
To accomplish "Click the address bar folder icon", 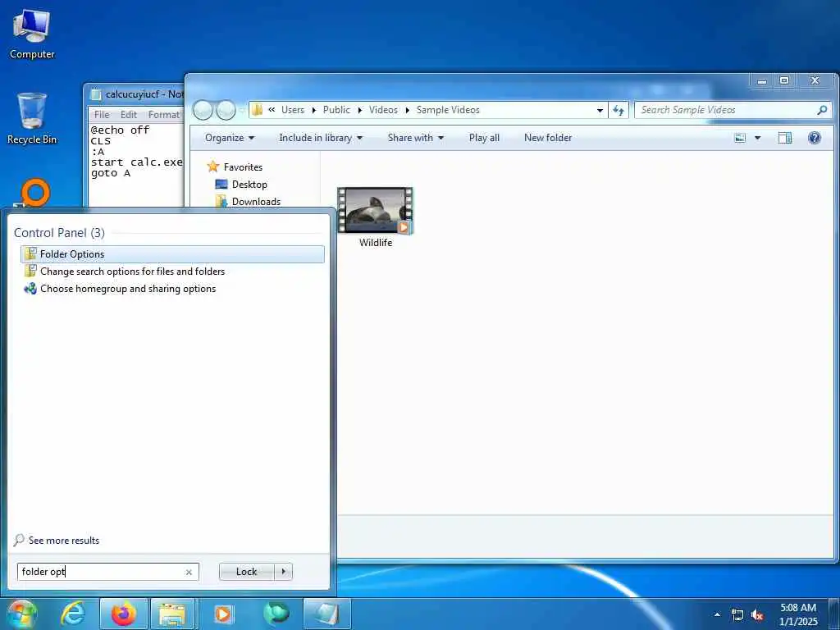I will pyautogui.click(x=257, y=110).
